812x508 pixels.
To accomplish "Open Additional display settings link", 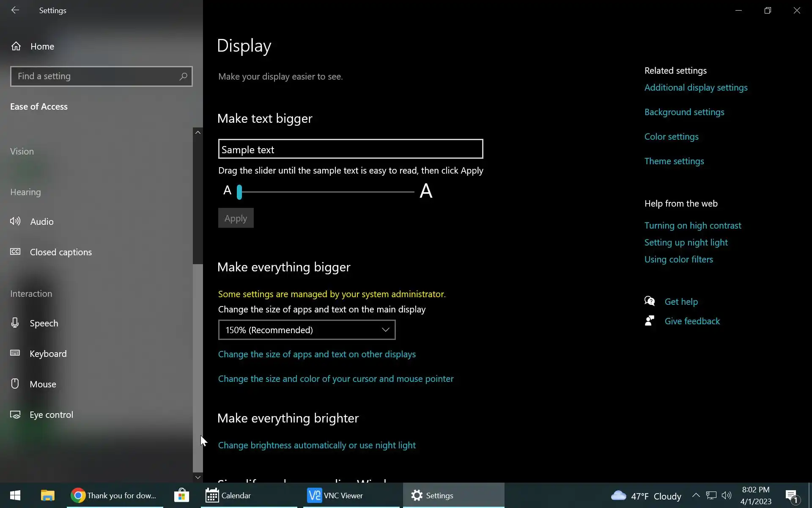I will pyautogui.click(x=696, y=88).
